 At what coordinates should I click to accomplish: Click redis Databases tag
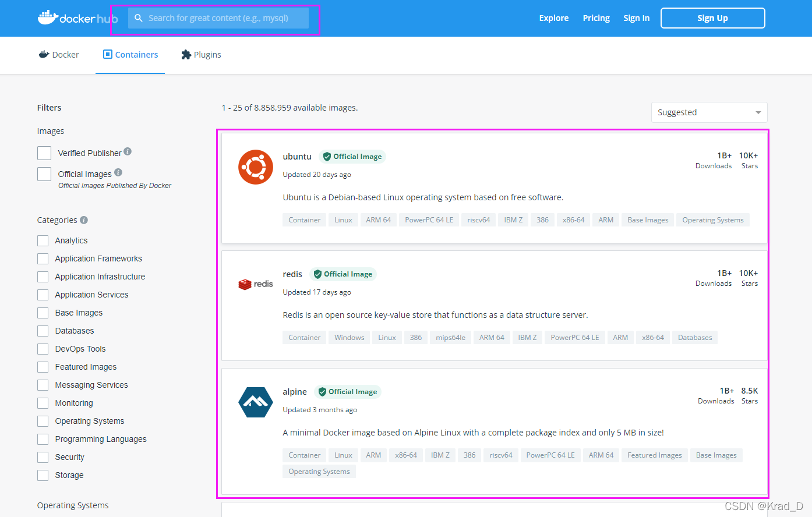(695, 338)
